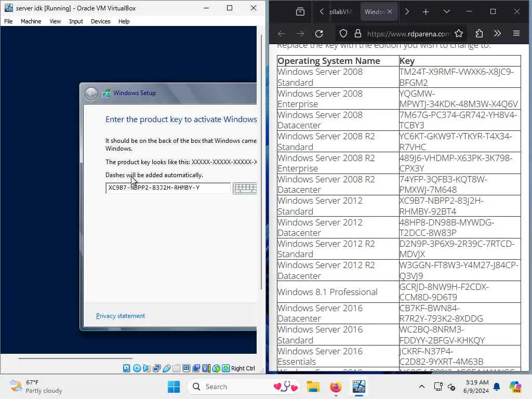Open the weather widget showing 67°F
Image resolution: width=532 pixels, height=399 pixels.
tap(36, 387)
